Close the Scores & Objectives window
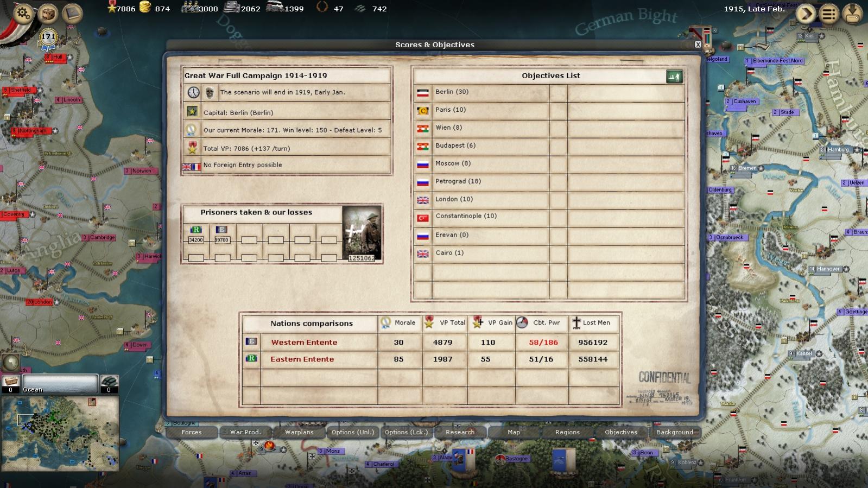 click(698, 45)
